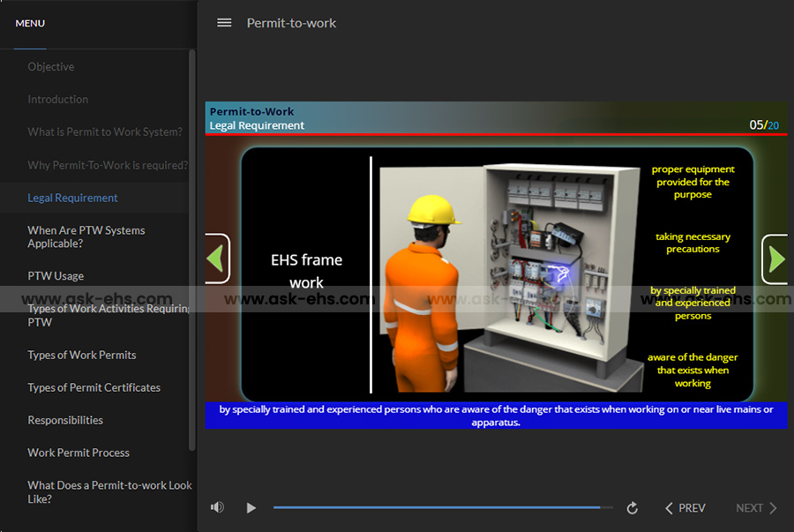Select Legal Requirement menu entry

click(x=72, y=198)
